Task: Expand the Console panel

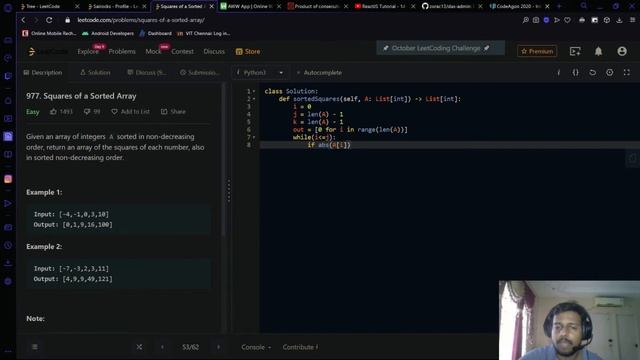Action: point(256,347)
